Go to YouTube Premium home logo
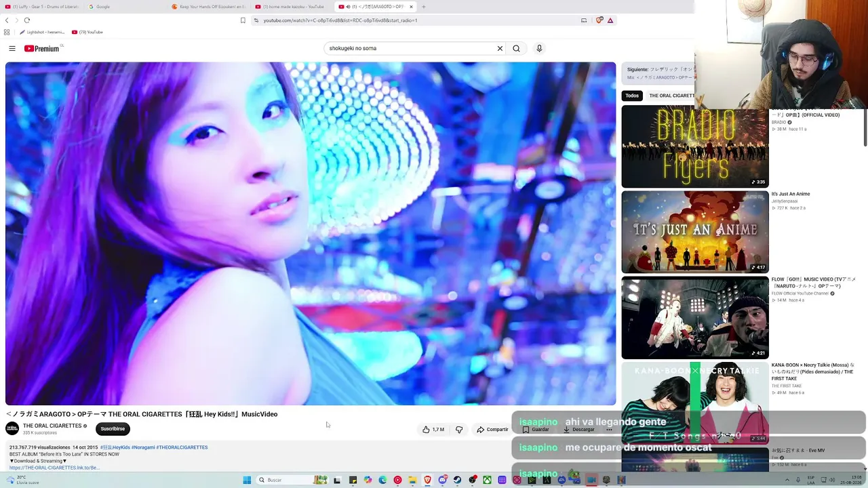 [x=43, y=49]
